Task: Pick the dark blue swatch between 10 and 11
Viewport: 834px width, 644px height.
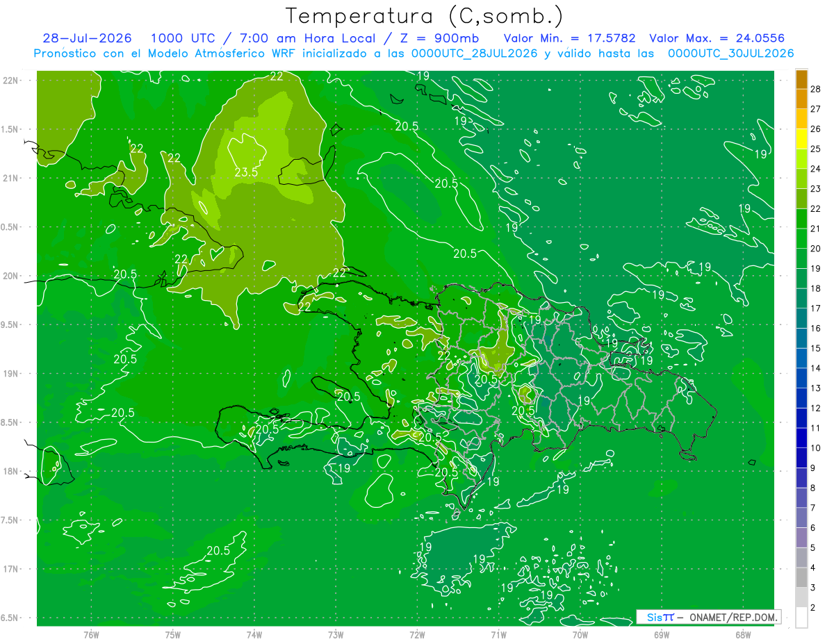Action: 801,438
